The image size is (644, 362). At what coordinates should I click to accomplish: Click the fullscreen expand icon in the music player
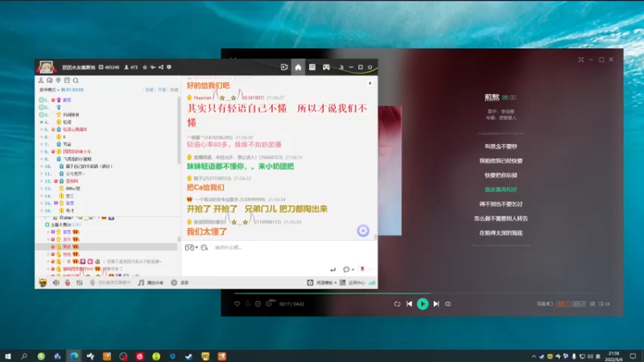tap(581, 60)
